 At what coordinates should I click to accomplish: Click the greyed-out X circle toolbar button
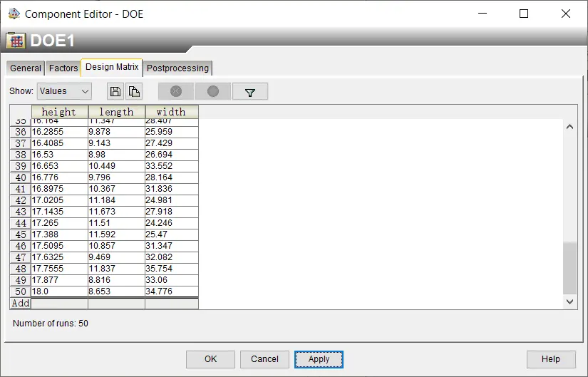(176, 91)
